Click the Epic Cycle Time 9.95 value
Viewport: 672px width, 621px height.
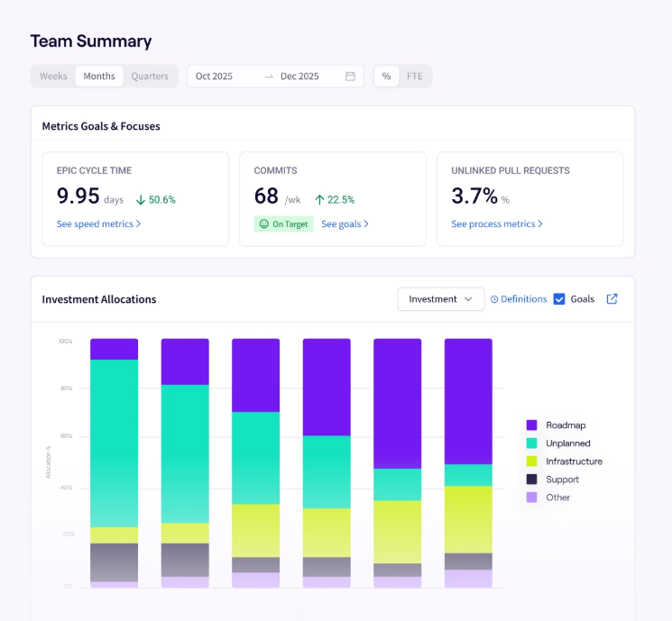[x=78, y=196]
